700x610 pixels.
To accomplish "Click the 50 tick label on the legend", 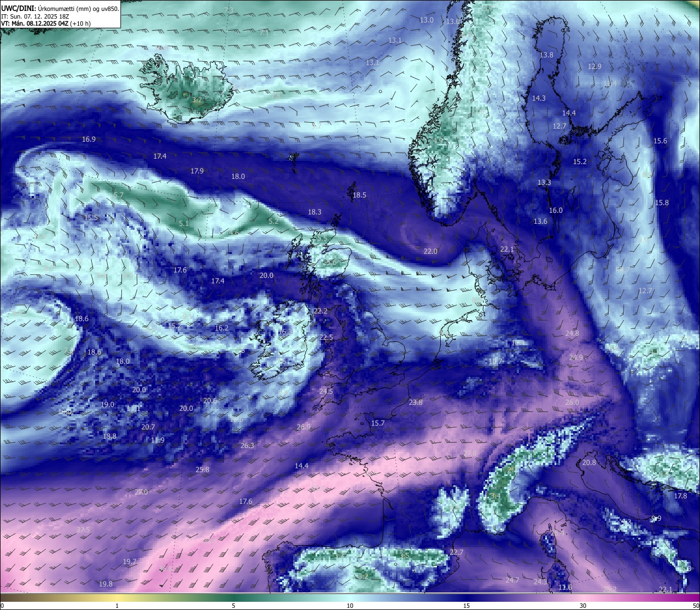I will [695, 606].
